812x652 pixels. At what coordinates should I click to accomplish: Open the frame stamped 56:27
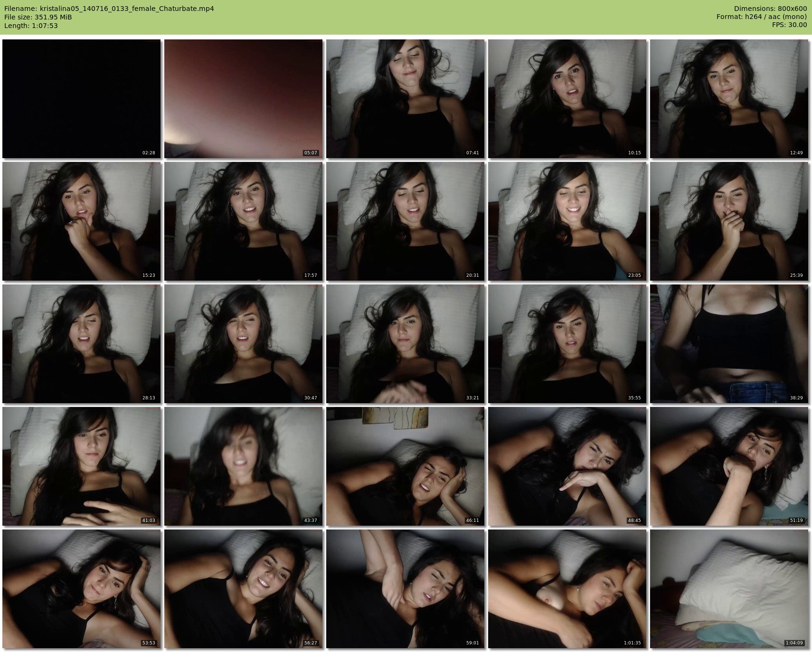click(244, 589)
